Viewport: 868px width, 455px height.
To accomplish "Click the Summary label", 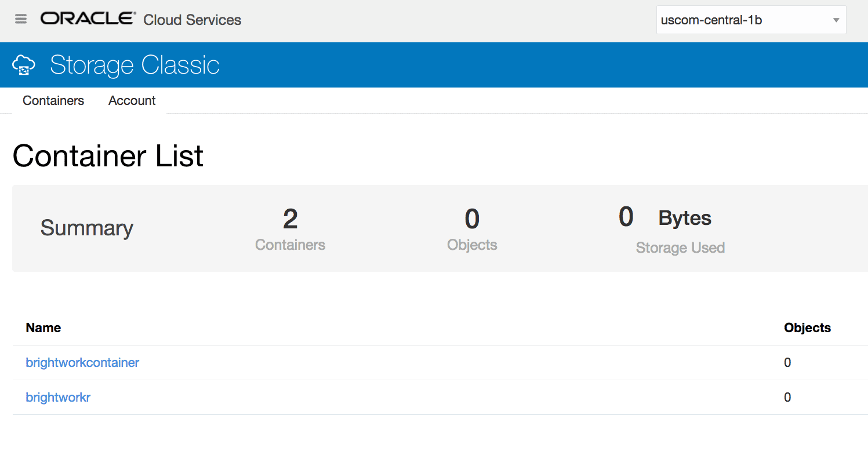I will pos(87,228).
